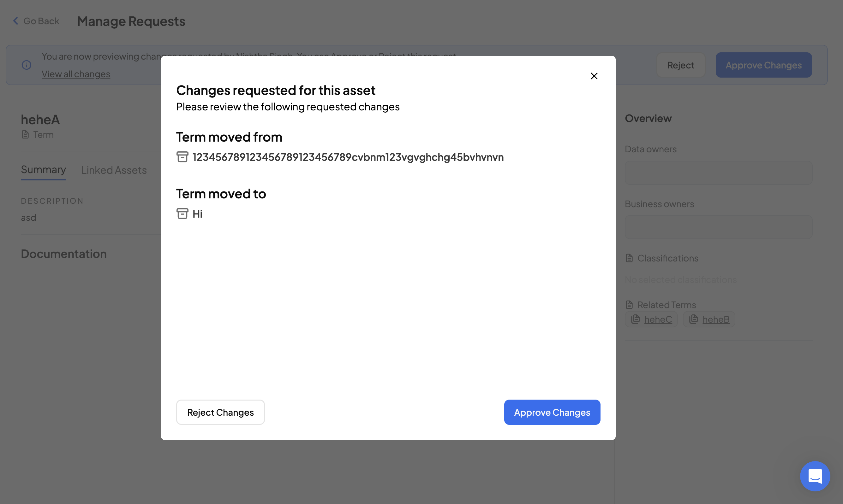Screen dimensions: 843x504
Task: Click the term icon next to heheB
Action: 693,319
